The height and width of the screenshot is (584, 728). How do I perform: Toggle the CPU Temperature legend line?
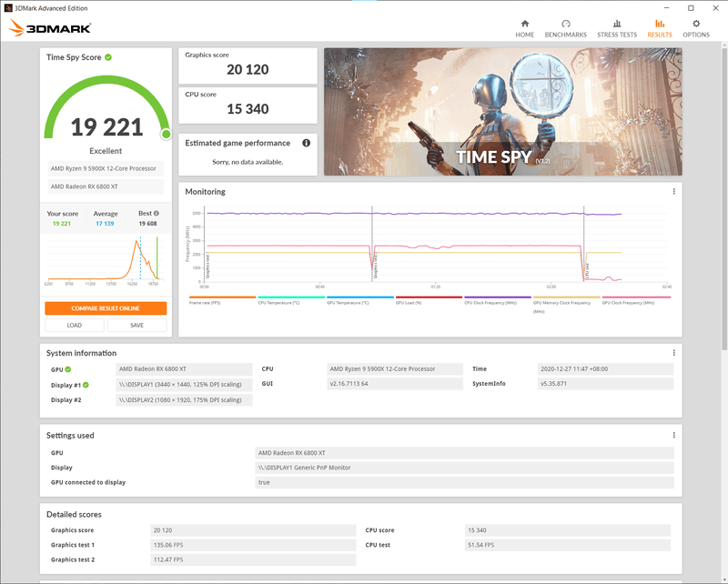point(291,297)
